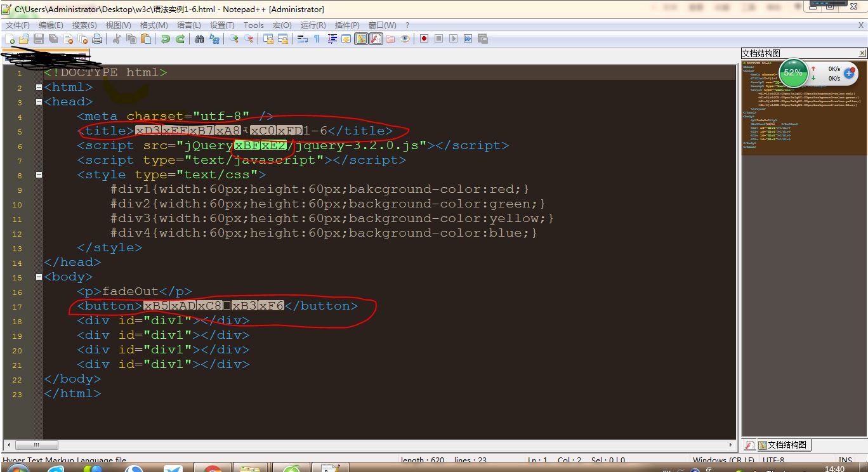Toggle the Function List toolbar button
This screenshot has width=868, height=472.
376,39
